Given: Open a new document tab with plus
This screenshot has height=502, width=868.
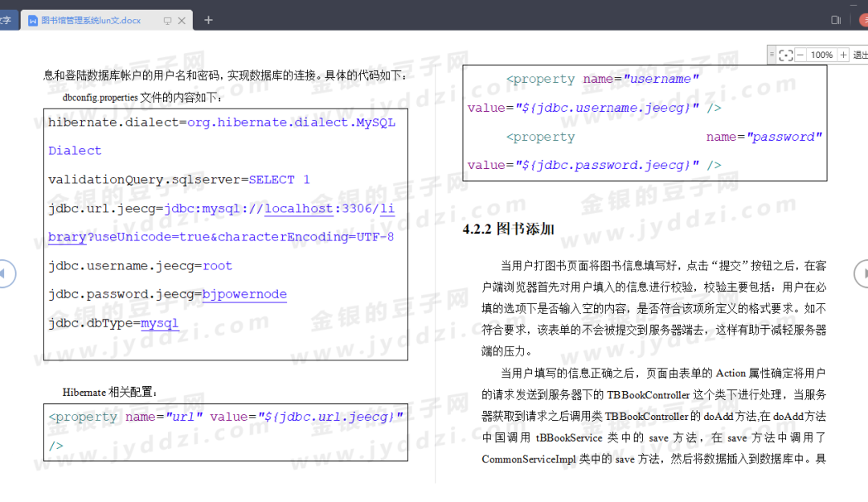Looking at the screenshot, I should (x=208, y=20).
